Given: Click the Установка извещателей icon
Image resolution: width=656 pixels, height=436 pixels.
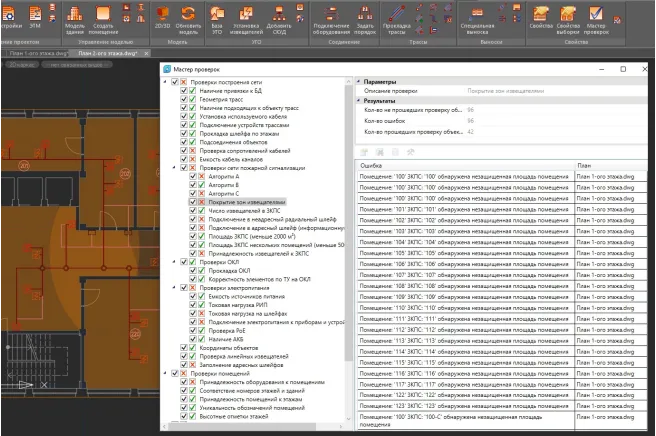Looking at the screenshot, I should 246,14.
